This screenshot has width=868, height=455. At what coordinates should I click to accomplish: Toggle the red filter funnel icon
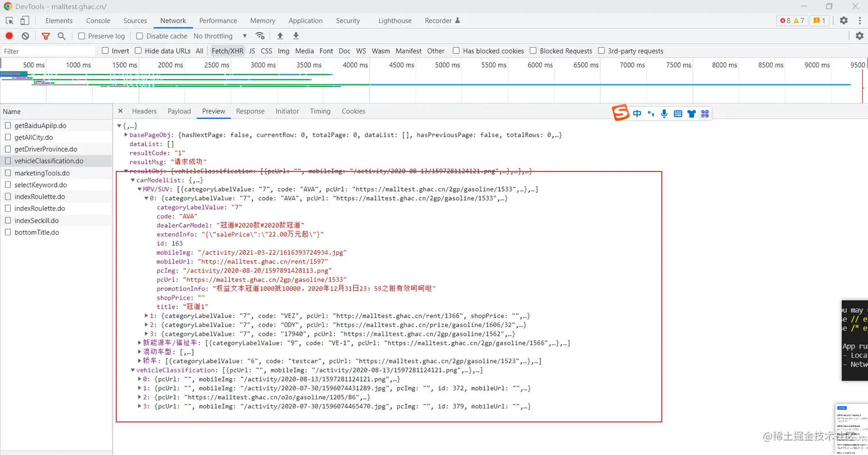[x=46, y=36]
